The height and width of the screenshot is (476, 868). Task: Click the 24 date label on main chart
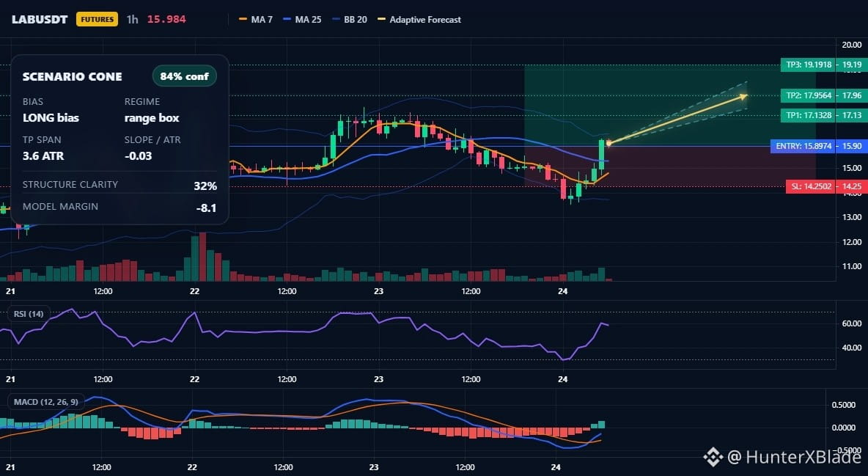pos(562,291)
